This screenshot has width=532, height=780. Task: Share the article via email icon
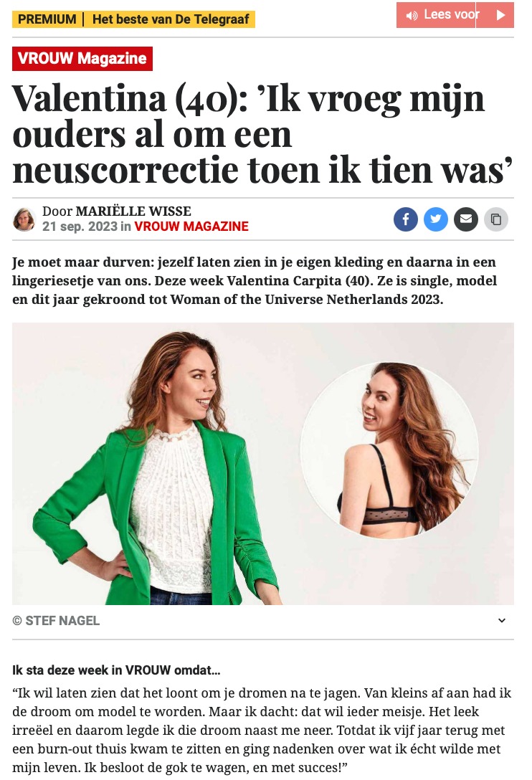[x=466, y=219]
